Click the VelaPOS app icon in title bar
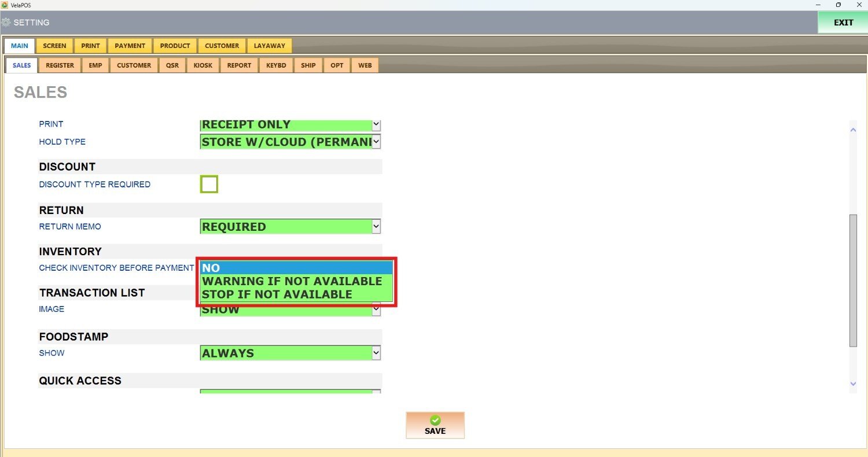This screenshot has width=868, height=457. (5, 5)
